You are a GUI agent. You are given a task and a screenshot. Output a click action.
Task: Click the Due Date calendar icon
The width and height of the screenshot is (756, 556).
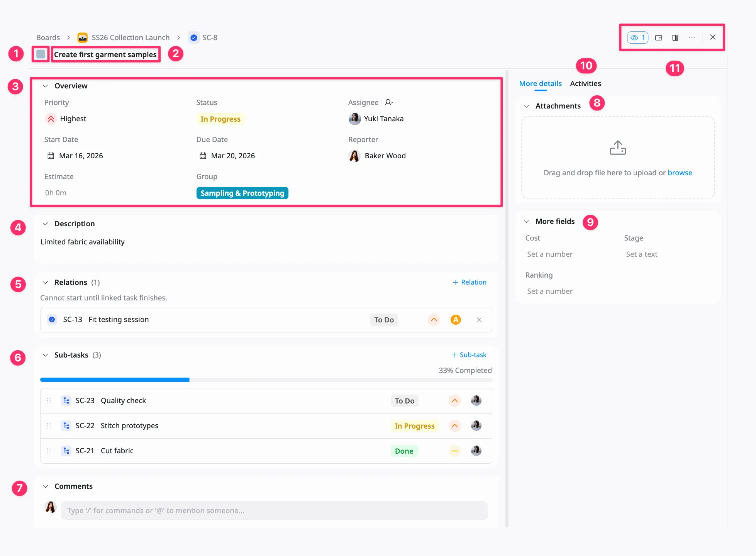coord(203,156)
